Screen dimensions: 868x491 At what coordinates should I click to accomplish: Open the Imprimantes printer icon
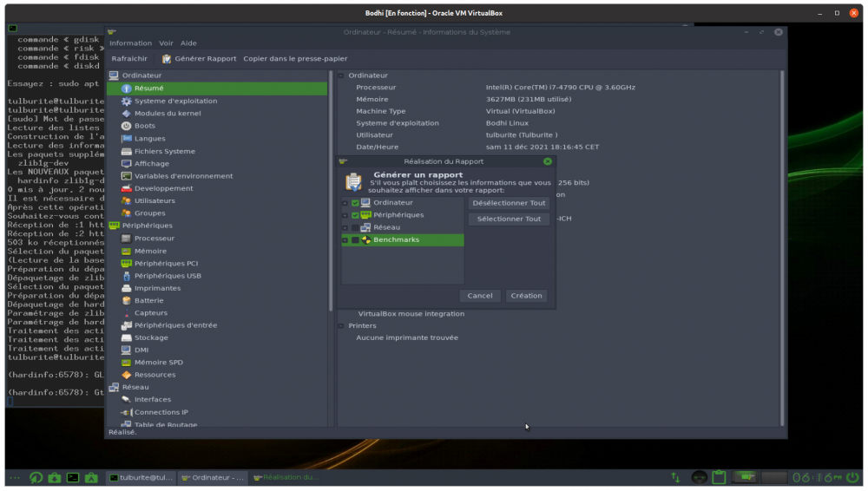(126, 288)
